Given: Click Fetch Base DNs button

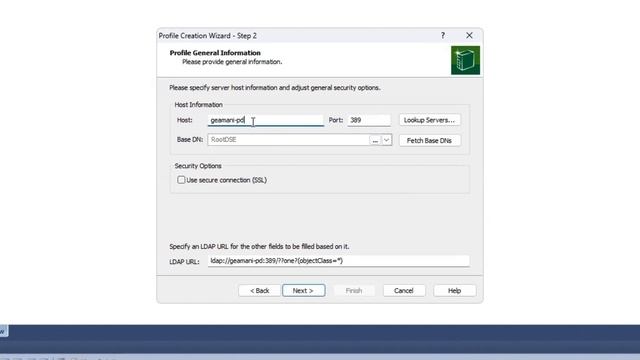Looking at the screenshot, I should point(429,140).
